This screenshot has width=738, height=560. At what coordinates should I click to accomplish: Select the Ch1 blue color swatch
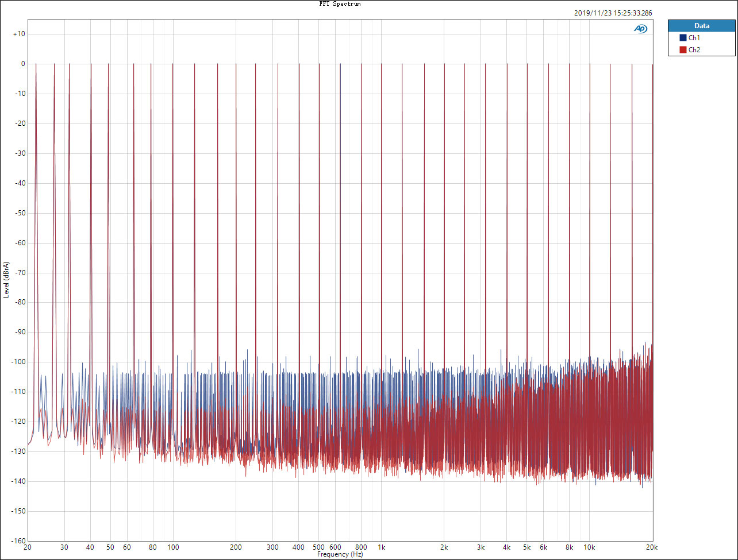tap(683, 38)
